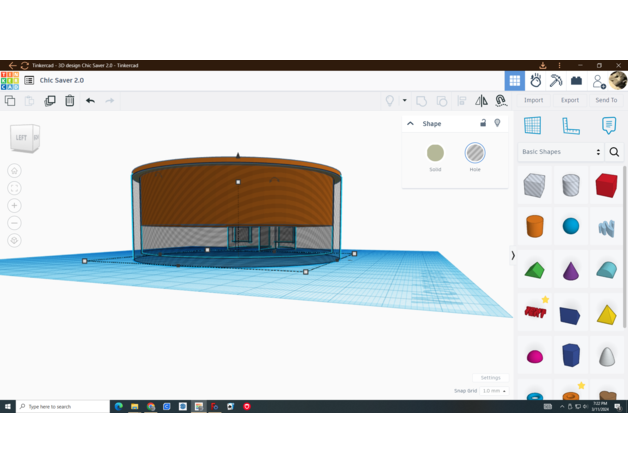This screenshot has height=472, width=628.
Task: Open the Snap Grid dropdown
Action: 494,391
